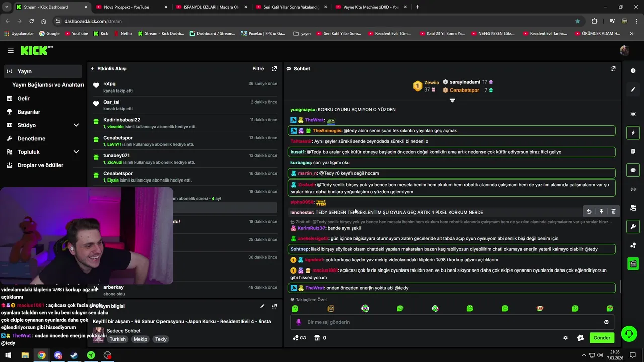Click username lenchester in chat
The image size is (644, 362).
pos(302,213)
